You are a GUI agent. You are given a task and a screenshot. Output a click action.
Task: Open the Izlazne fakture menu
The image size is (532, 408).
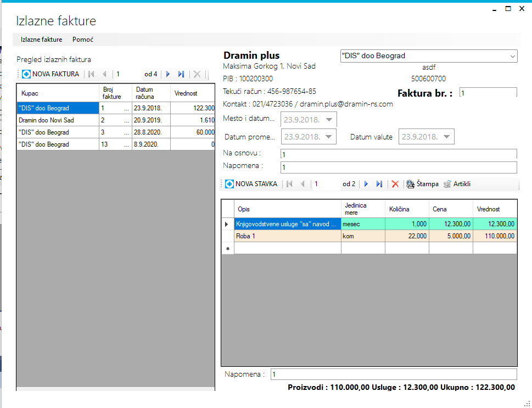tap(41, 40)
